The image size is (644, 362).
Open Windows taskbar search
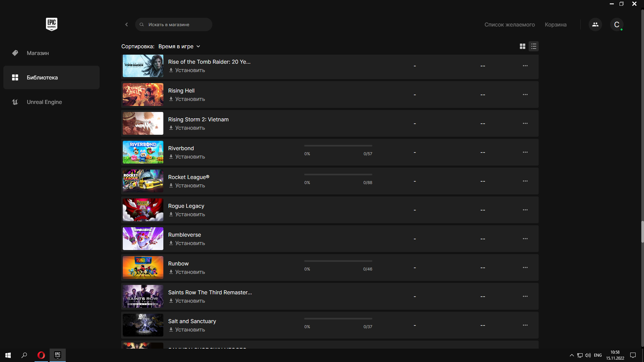point(24,355)
